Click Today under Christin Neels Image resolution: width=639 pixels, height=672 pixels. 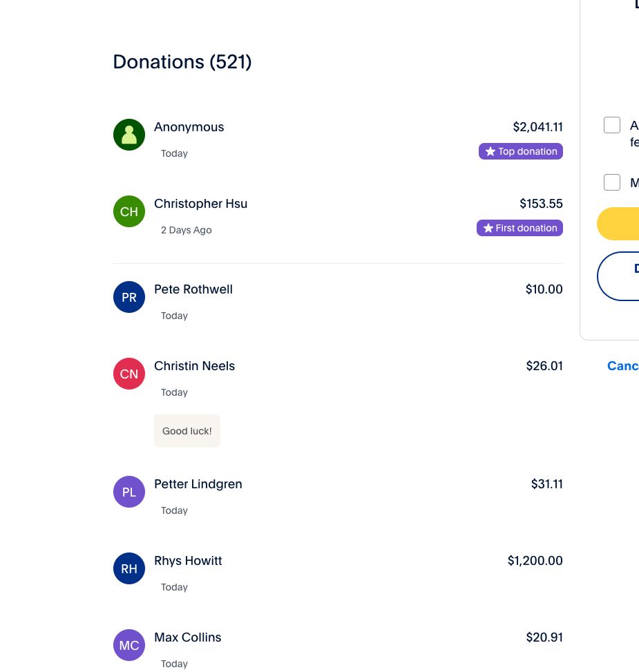174,392
